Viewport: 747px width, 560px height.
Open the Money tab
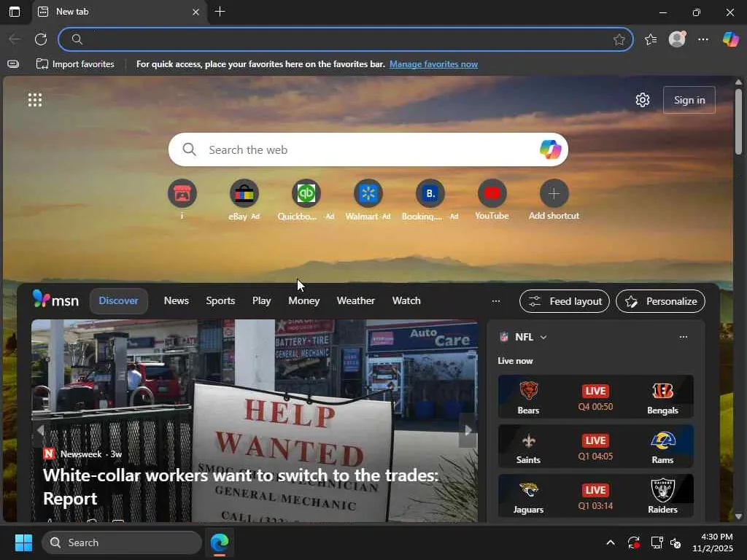click(x=304, y=301)
